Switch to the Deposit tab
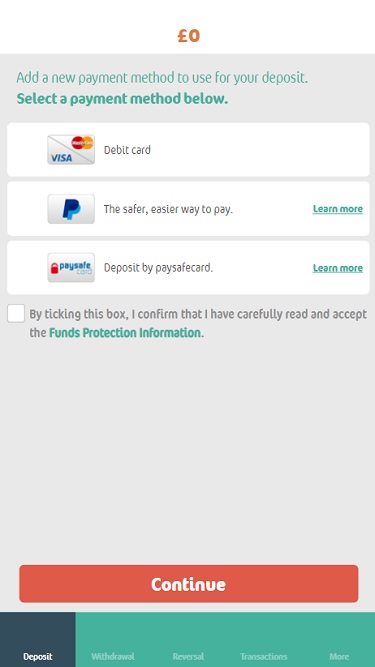The image size is (375, 667). [x=38, y=640]
